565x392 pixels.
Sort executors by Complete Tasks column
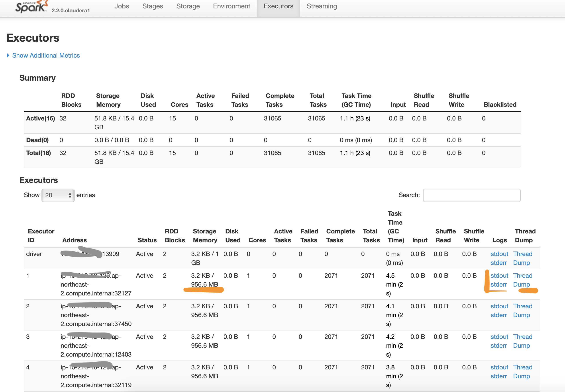pyautogui.click(x=340, y=236)
